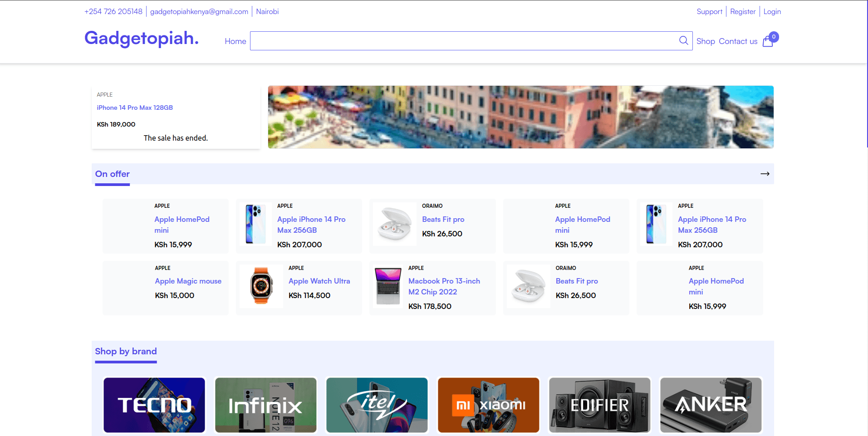Open the Login link
868x436 pixels.
click(772, 11)
